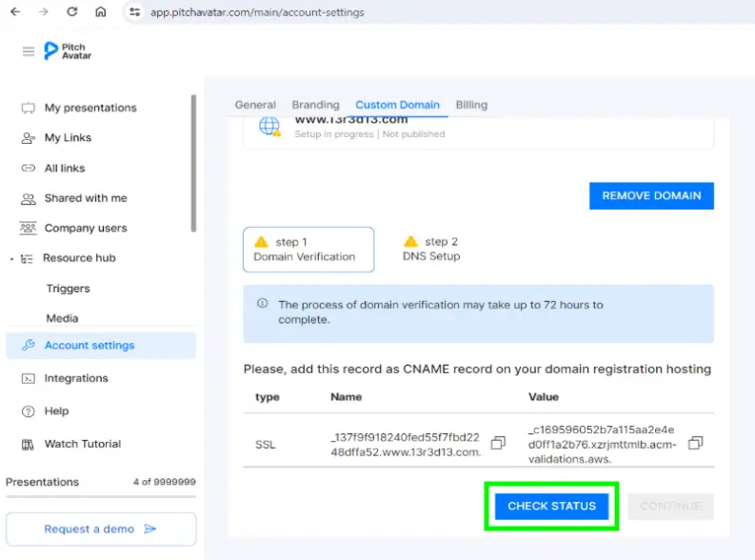Click the Integrations terminal icon
Viewport: 755px width, 560px height.
(x=28, y=378)
